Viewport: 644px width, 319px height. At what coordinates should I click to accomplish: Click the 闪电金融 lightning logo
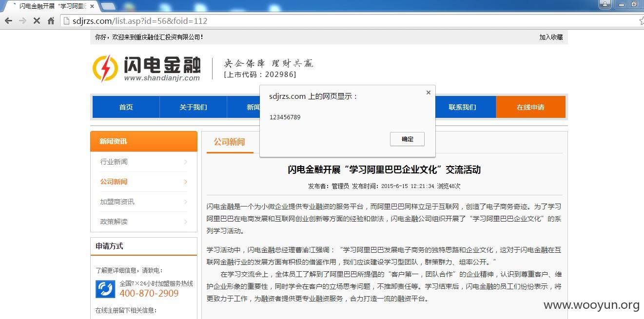tap(146, 68)
